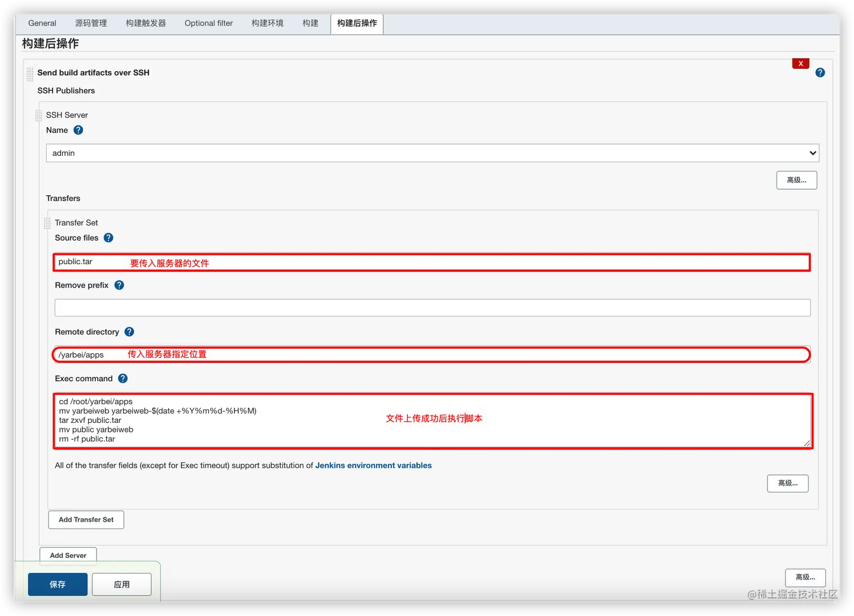Click Add Transfer Set button

pyautogui.click(x=86, y=519)
